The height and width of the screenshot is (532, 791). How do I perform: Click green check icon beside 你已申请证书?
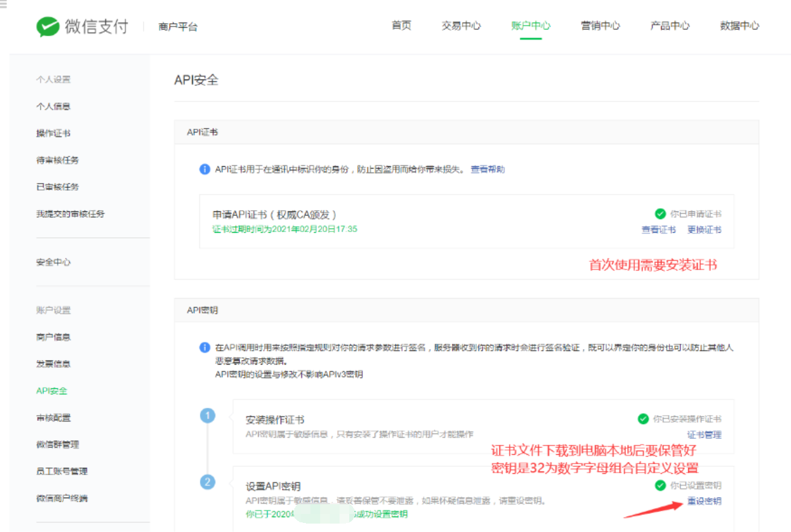pyautogui.click(x=660, y=214)
